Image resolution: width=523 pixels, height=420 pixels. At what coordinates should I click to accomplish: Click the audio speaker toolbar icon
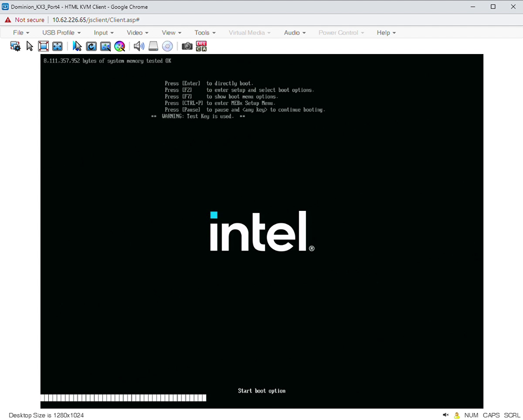(139, 46)
